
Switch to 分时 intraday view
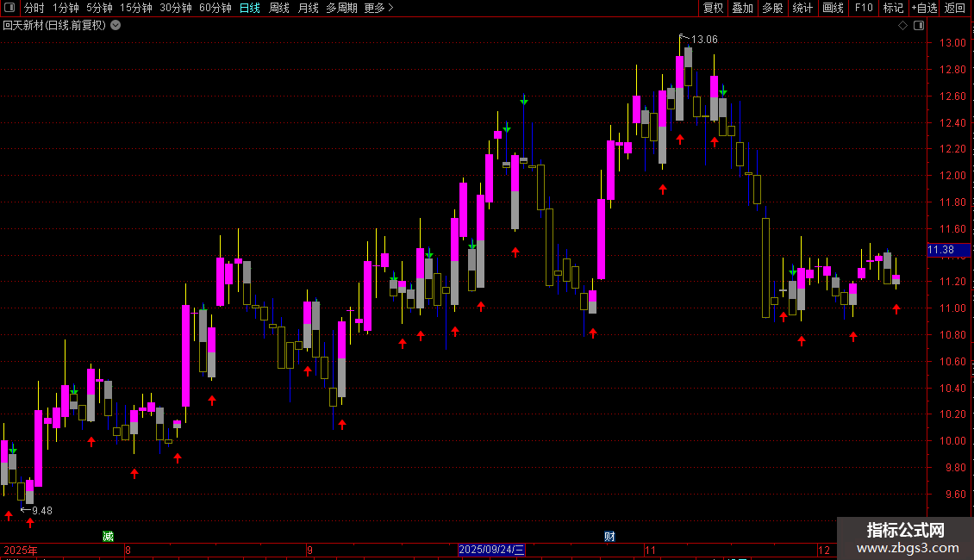34,8
